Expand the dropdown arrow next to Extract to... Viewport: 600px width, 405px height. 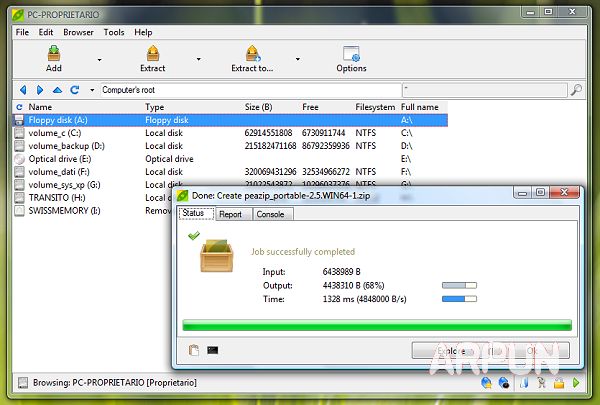[x=297, y=60]
